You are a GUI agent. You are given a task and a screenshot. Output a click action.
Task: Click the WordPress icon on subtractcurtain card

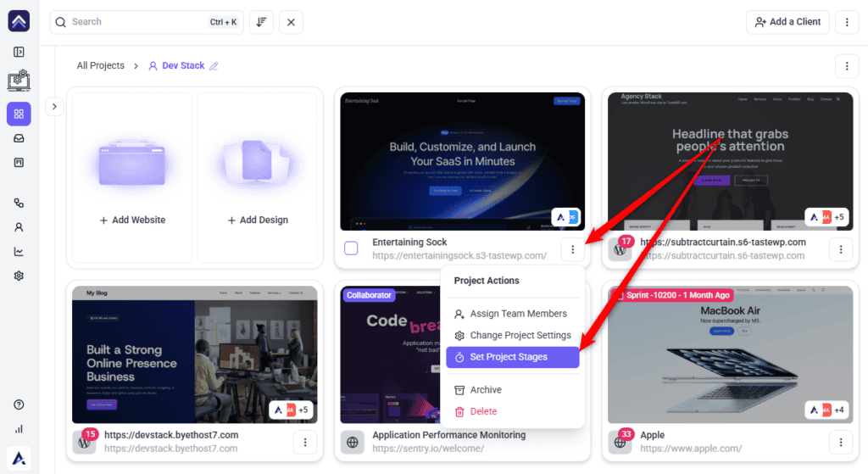pyautogui.click(x=620, y=250)
